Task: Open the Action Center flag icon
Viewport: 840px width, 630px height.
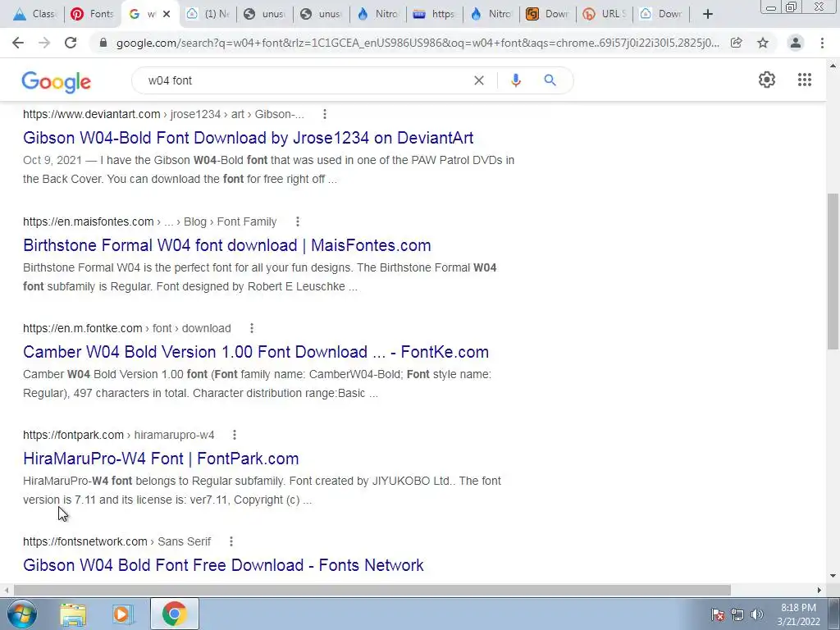Action: tap(718, 614)
